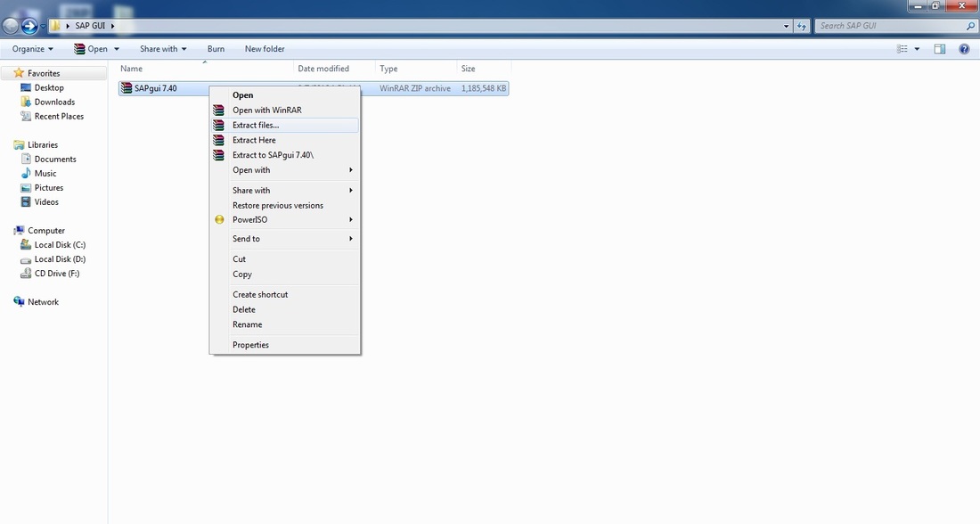Open the Pictures library
The image size is (980, 524).
(x=49, y=188)
